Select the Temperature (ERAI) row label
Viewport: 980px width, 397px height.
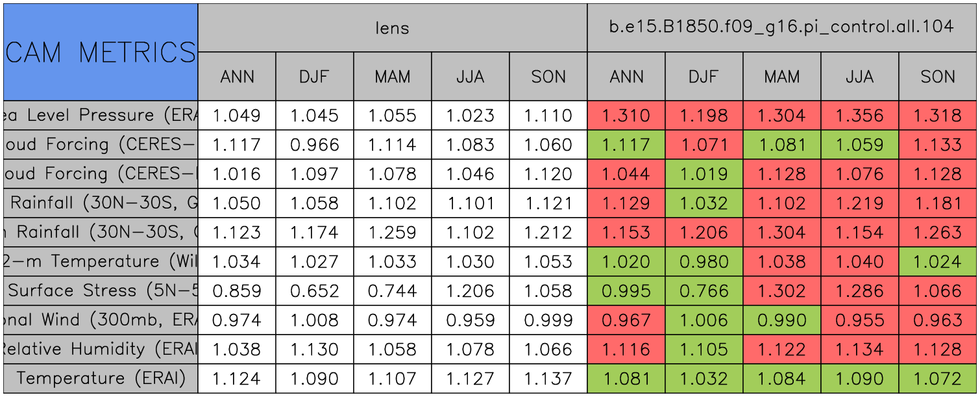(101, 378)
